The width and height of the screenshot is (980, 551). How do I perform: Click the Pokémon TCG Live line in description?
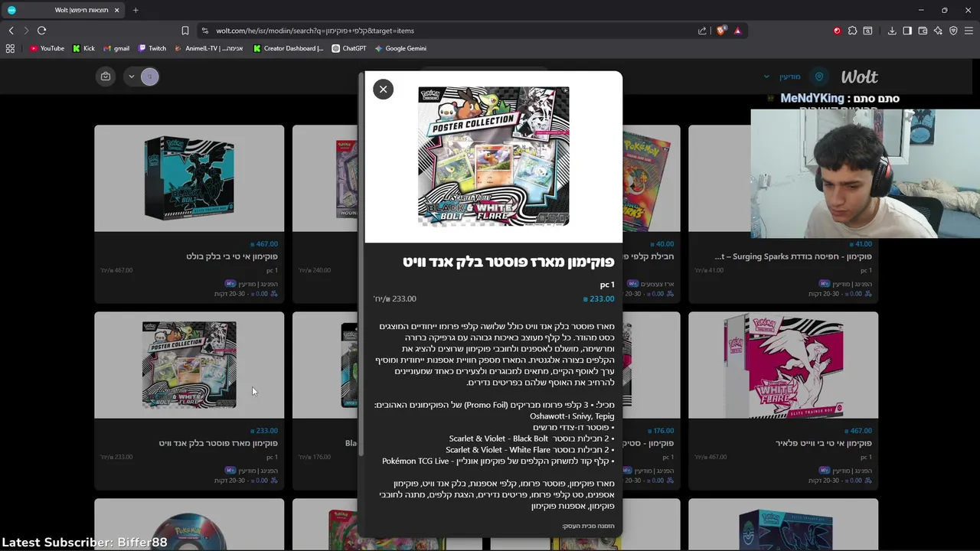[x=498, y=461]
